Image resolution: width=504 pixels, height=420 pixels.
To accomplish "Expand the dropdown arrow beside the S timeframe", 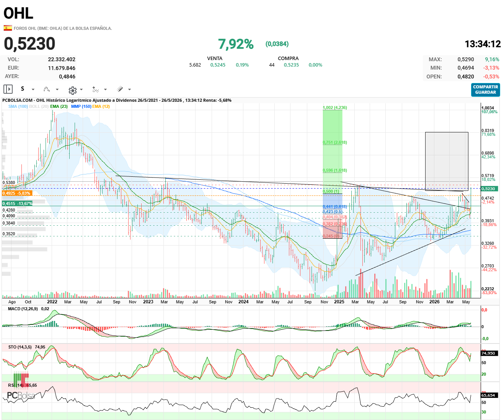I will pyautogui.click(x=33, y=90).
